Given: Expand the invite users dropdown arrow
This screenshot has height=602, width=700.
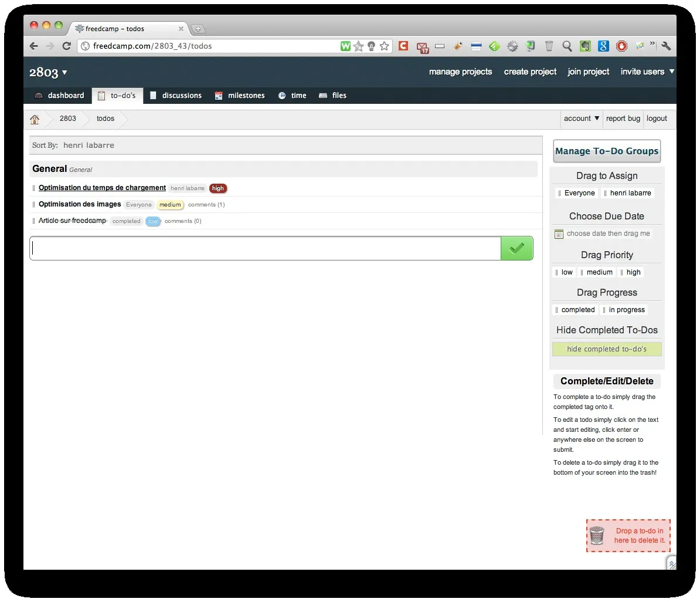Looking at the screenshot, I should [671, 72].
